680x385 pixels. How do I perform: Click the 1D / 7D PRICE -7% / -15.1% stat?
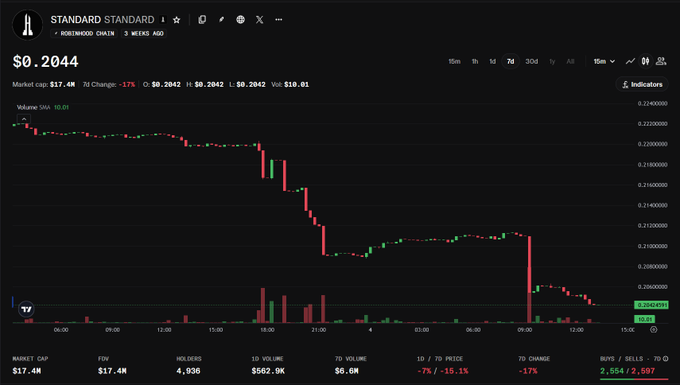[442, 365]
